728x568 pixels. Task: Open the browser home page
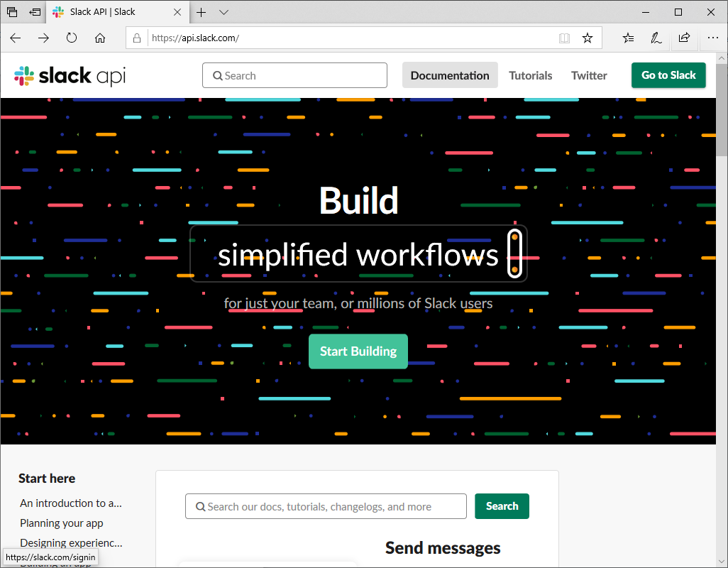[100, 38]
